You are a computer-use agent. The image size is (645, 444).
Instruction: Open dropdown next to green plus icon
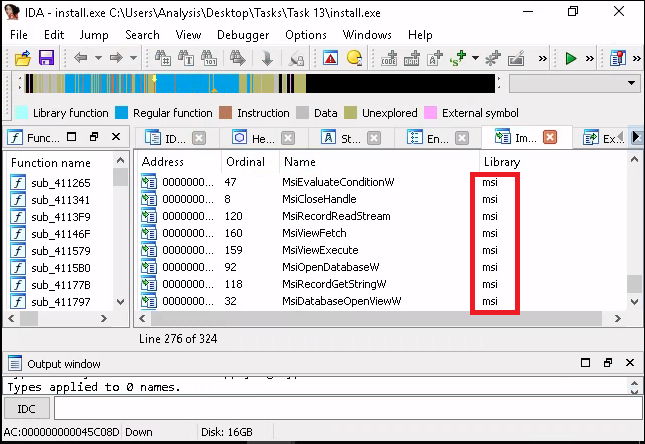click(475, 58)
